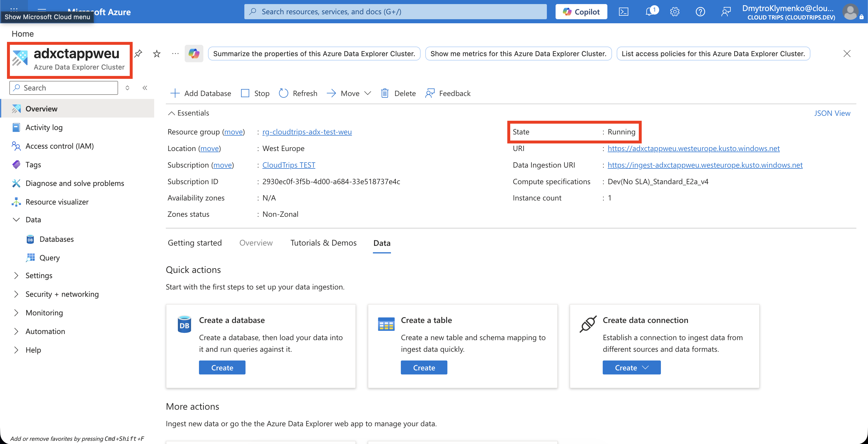Open resource group rg-cloudtrips-adx-test-weu
The height and width of the screenshot is (444, 868).
(307, 132)
